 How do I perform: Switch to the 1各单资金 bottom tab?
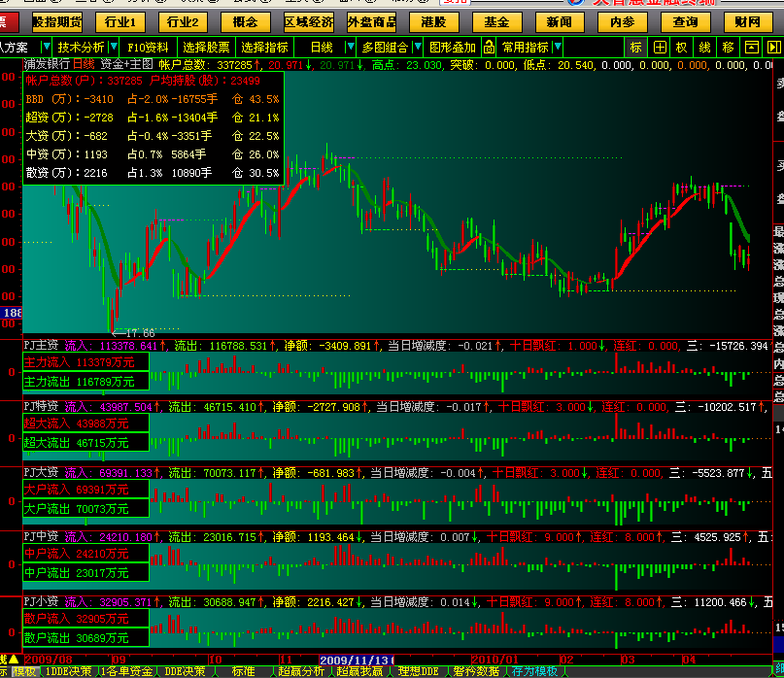pyautogui.click(x=127, y=671)
